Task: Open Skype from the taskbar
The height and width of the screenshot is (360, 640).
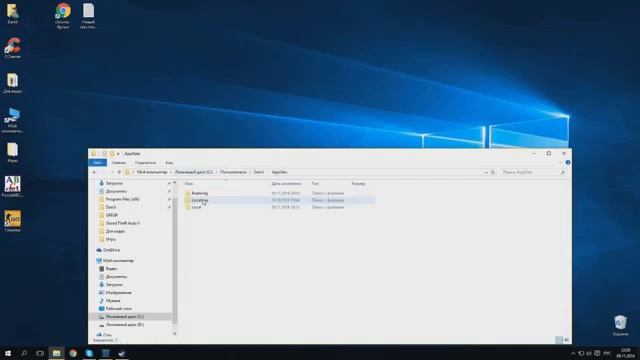Action: click(x=89, y=353)
